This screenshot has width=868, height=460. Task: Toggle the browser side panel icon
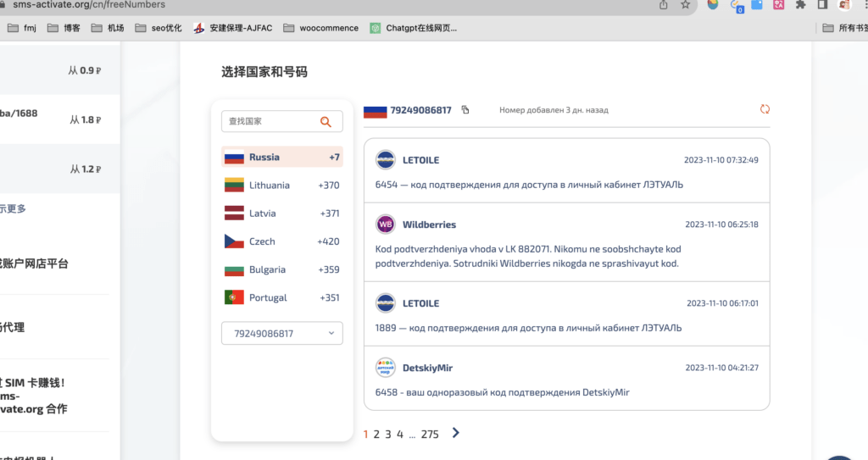click(x=822, y=5)
